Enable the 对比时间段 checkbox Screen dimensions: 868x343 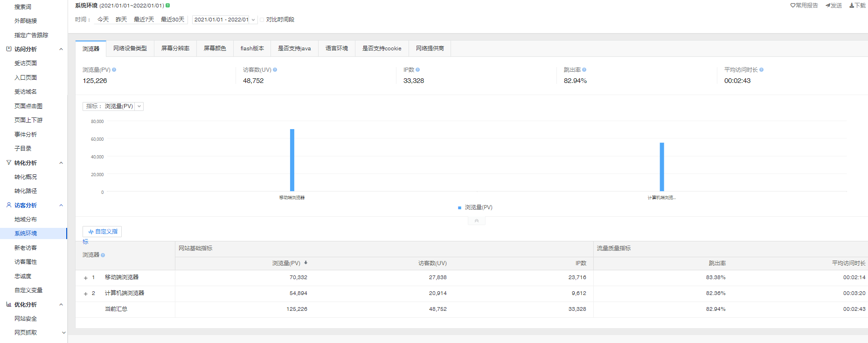click(262, 20)
